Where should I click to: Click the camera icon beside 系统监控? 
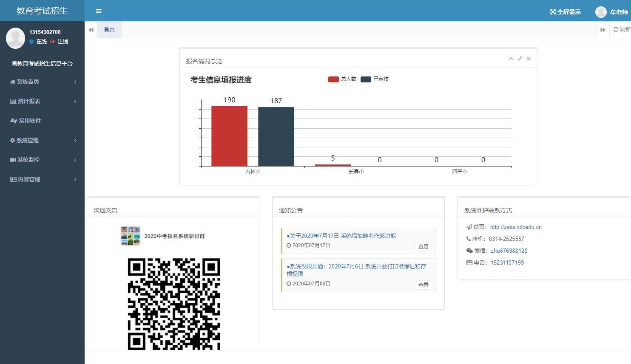(13, 160)
